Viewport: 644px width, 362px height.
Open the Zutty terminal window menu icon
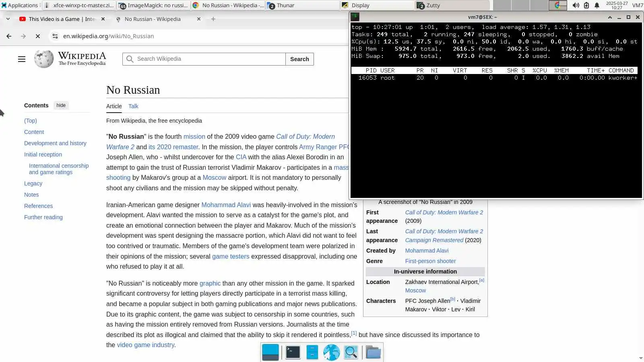[355, 17]
